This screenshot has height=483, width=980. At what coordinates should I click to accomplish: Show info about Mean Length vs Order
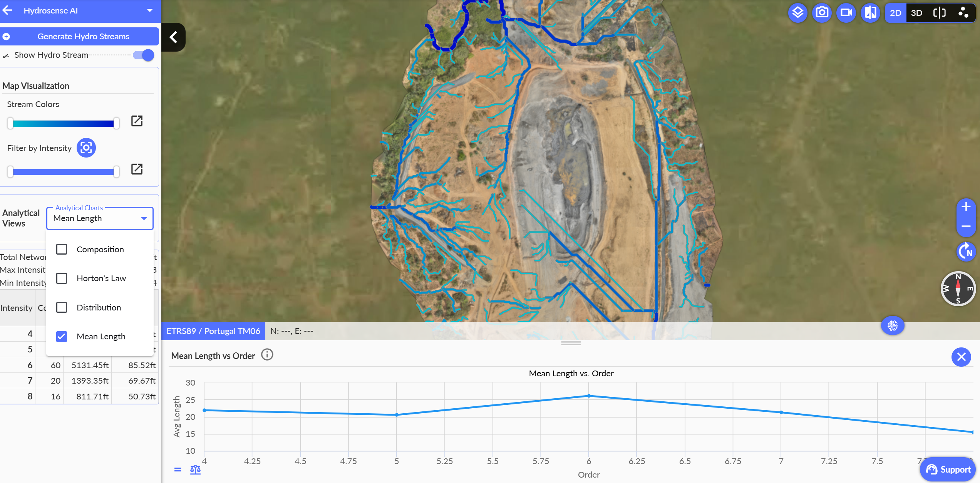(267, 354)
